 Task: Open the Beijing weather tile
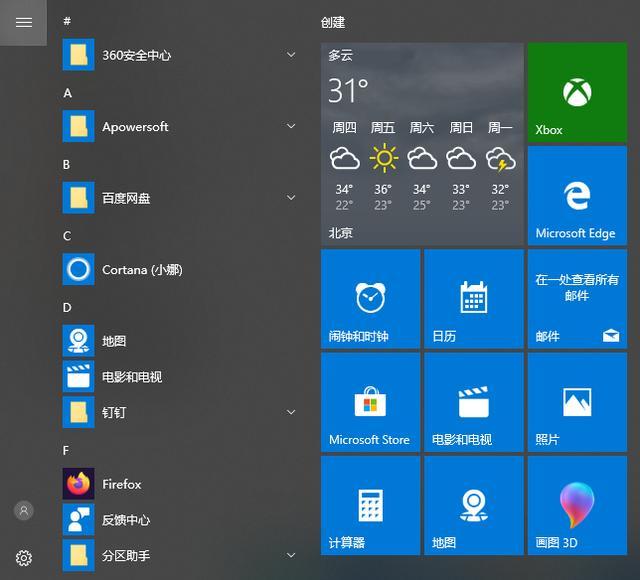[422, 144]
